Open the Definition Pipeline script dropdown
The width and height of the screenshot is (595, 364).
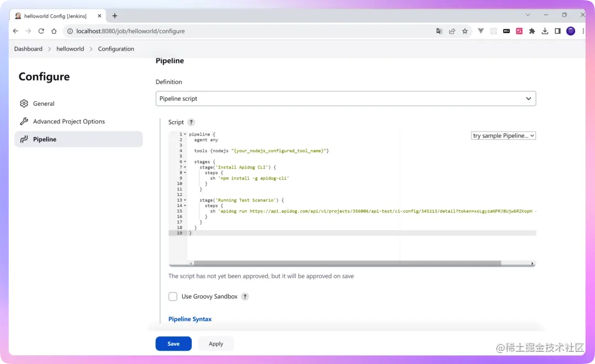[345, 99]
